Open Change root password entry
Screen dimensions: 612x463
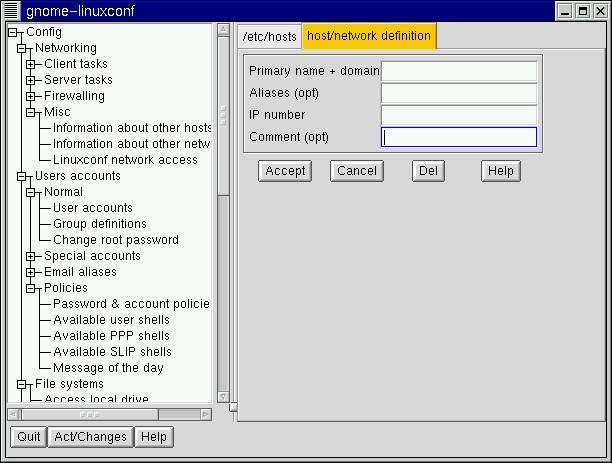(115, 240)
